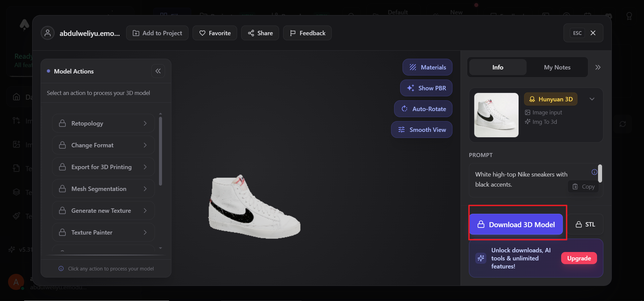Open the My Notes tab
The width and height of the screenshot is (644, 301).
pos(557,67)
